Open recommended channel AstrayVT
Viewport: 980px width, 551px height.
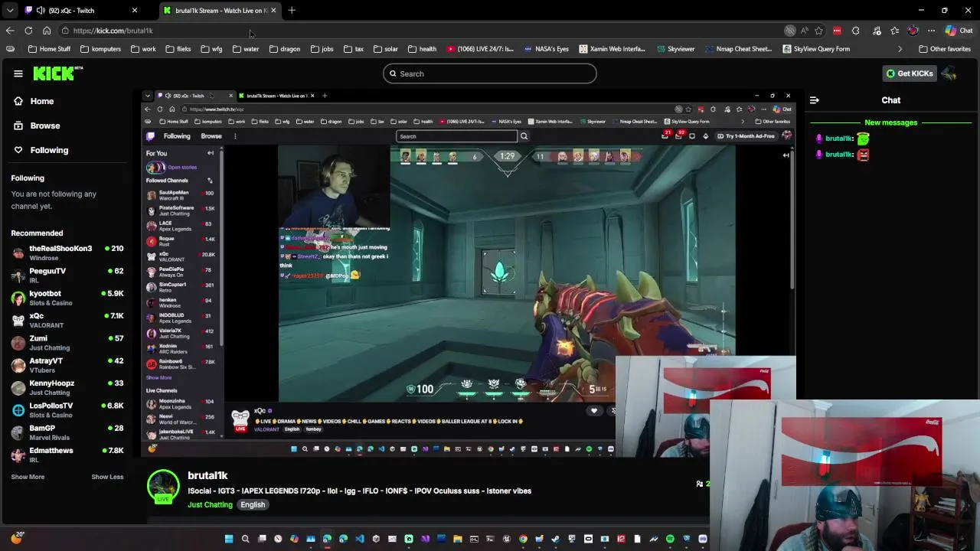[67, 365]
